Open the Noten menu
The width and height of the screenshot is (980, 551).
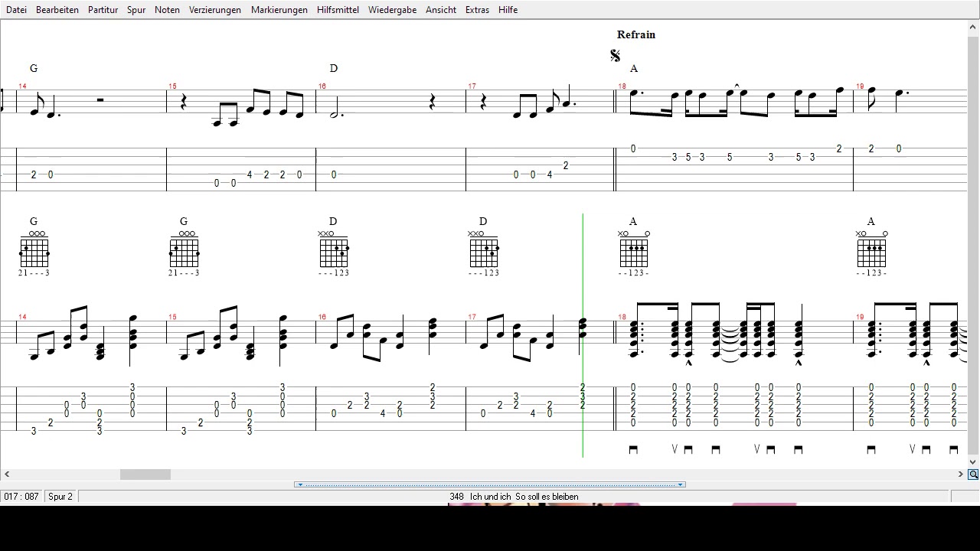click(x=167, y=10)
